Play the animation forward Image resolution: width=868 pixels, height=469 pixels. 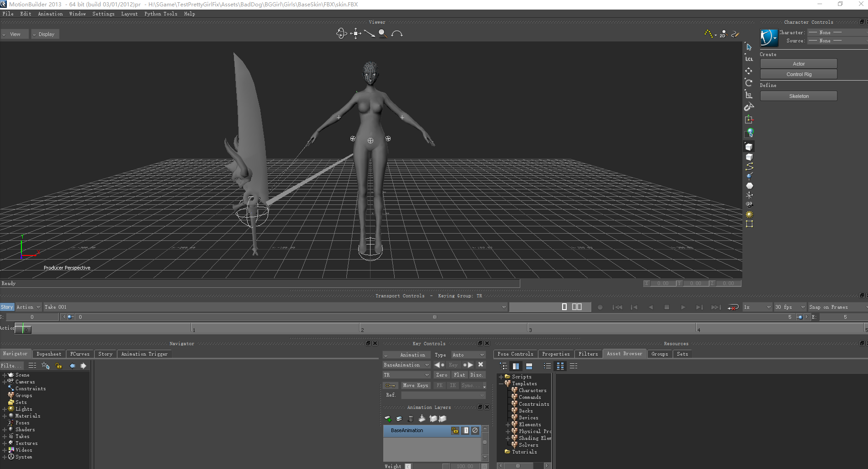tap(683, 307)
